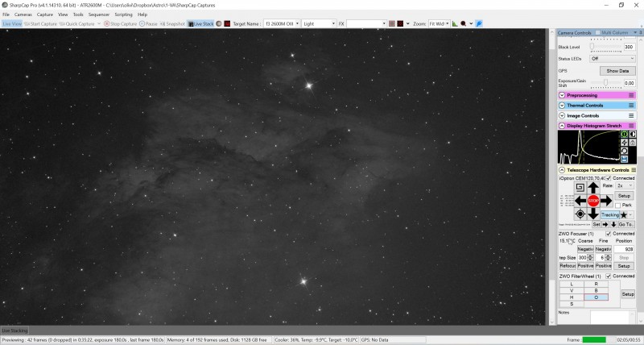Click the red STOP mount button

point(593,201)
